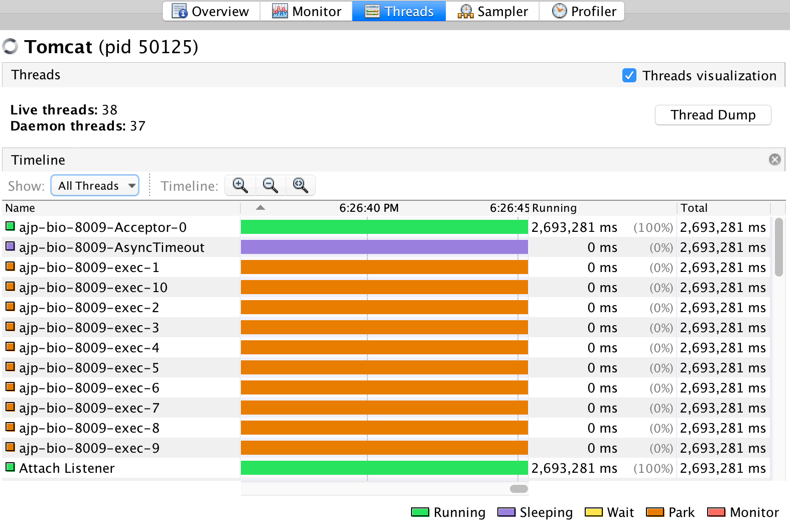Click the Running legend color swatch

420,512
